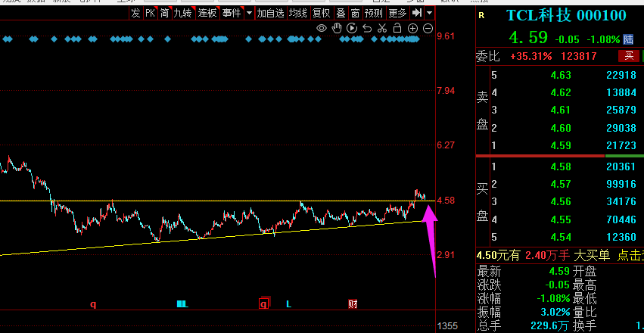
Task: Select the sell-5 price 4.63
Action: click(x=561, y=75)
